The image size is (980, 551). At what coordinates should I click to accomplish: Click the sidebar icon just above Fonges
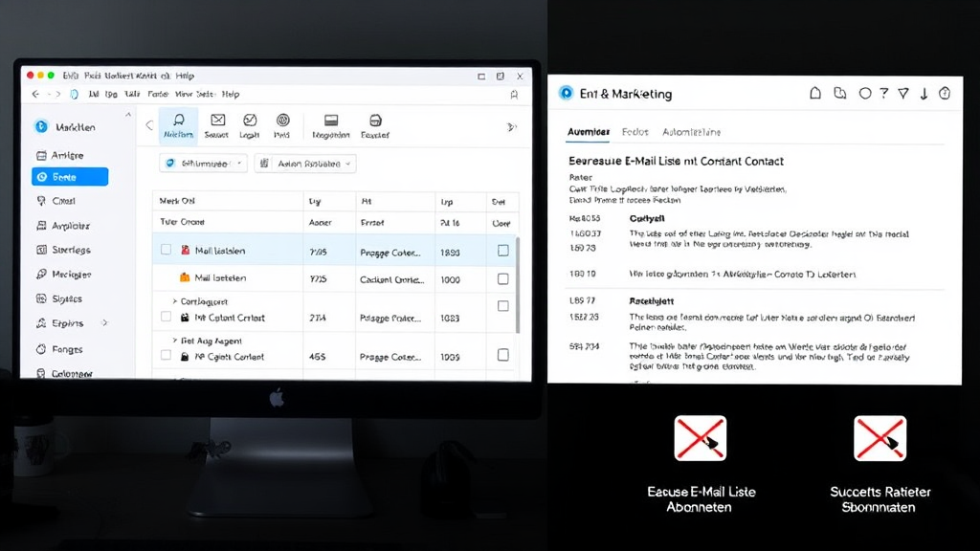[41, 323]
